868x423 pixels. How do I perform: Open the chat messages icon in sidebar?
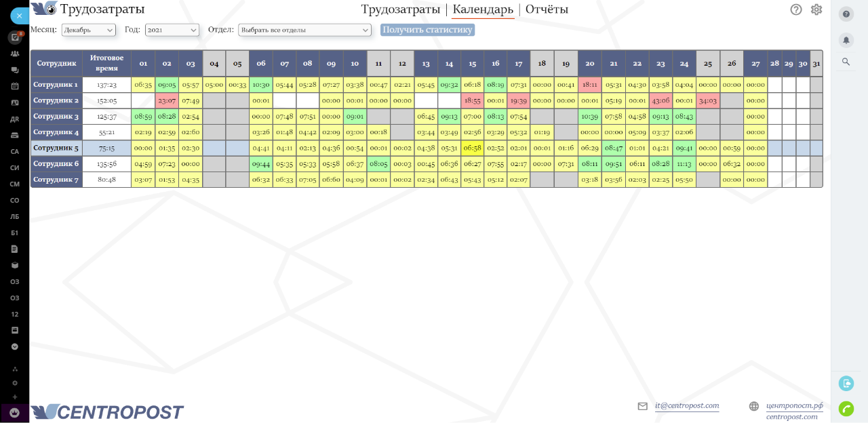(15, 70)
